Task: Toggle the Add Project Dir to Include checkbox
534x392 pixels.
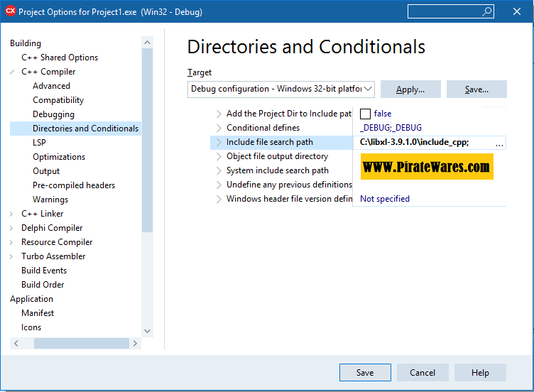Action: tap(366, 114)
